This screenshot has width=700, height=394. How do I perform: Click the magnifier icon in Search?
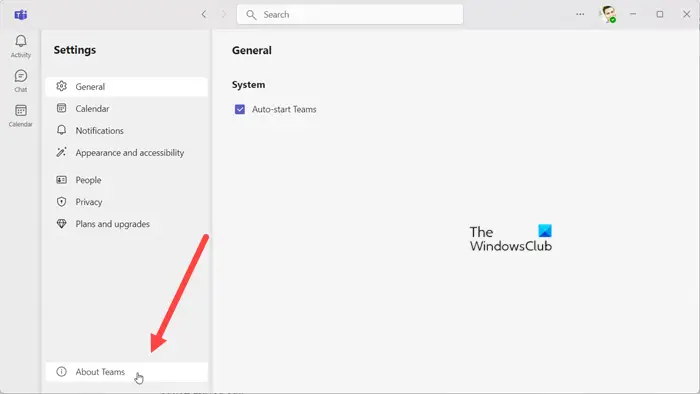251,15
